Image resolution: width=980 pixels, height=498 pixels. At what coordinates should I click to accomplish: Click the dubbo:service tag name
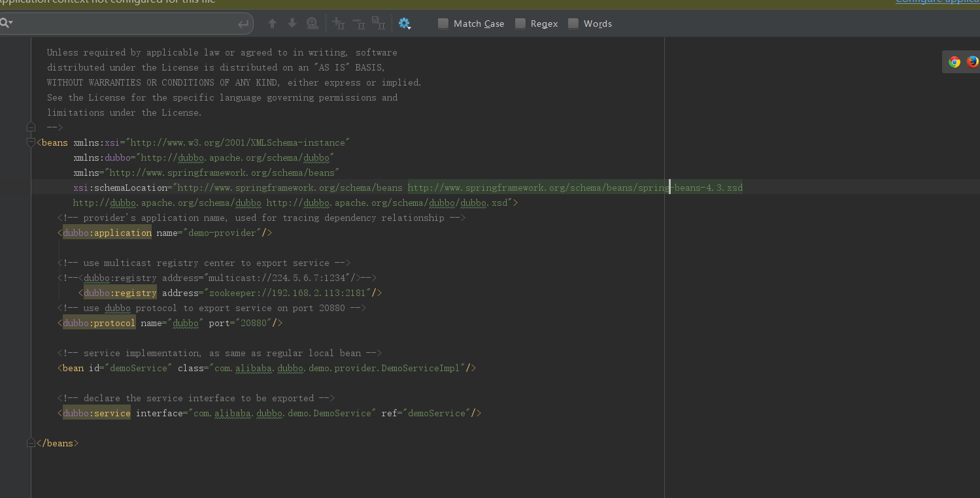(x=97, y=413)
